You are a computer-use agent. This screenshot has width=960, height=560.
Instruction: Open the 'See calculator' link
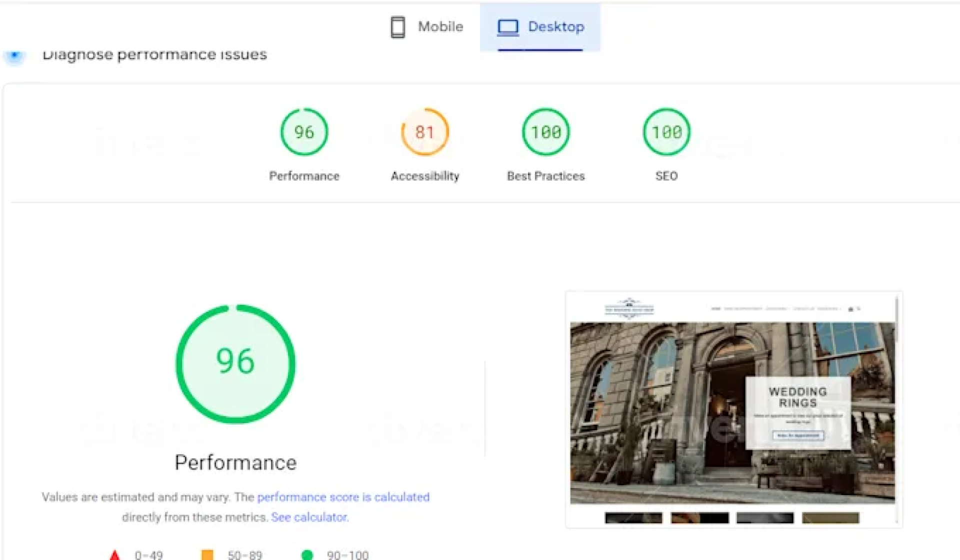[x=309, y=517]
